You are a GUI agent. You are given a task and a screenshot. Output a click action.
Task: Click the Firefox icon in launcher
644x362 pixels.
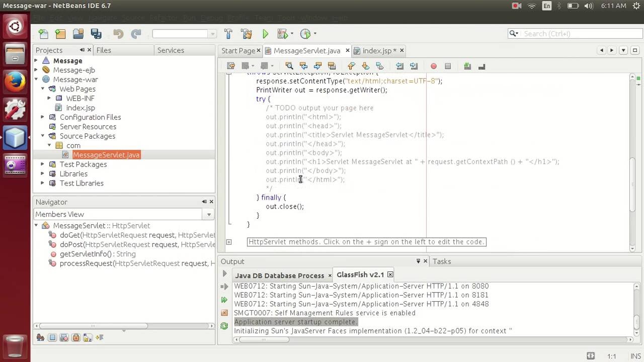point(15,81)
